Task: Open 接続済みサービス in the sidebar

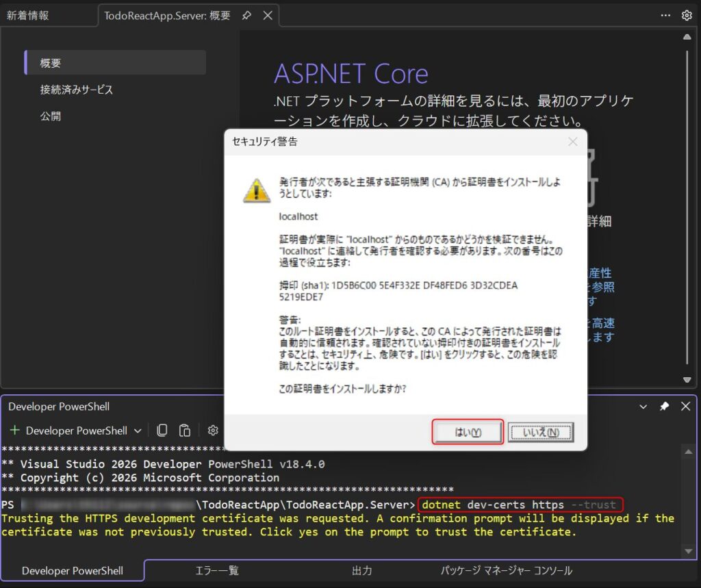Action: pos(76,90)
